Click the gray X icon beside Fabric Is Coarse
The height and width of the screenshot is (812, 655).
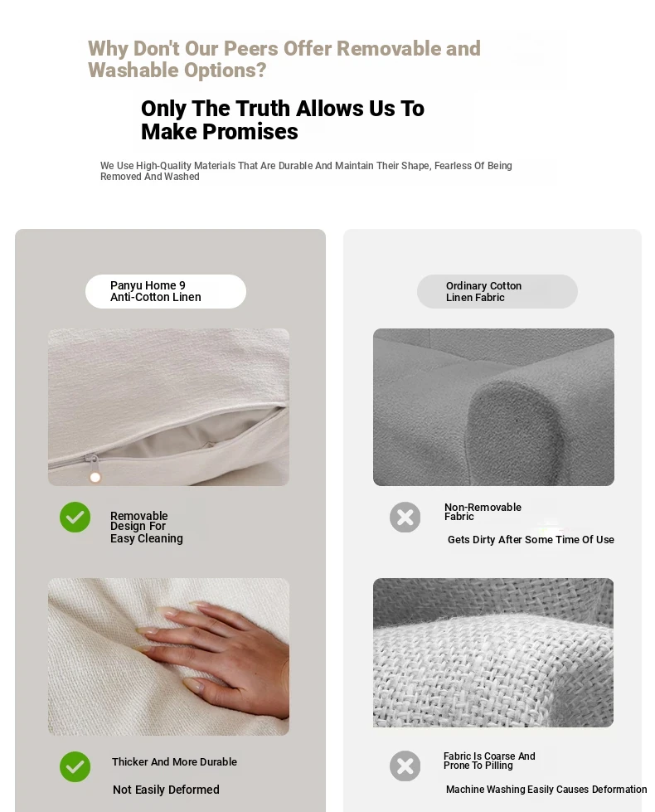(x=405, y=766)
